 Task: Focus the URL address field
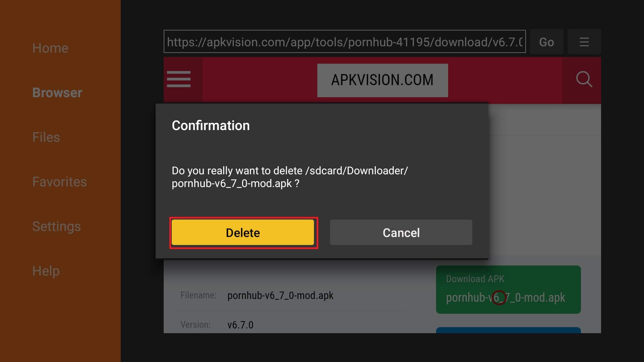(x=344, y=42)
